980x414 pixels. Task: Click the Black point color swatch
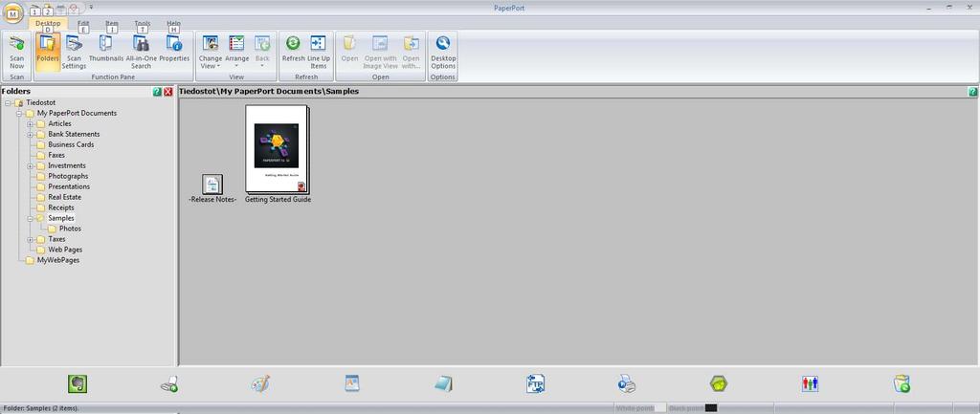tap(711, 407)
